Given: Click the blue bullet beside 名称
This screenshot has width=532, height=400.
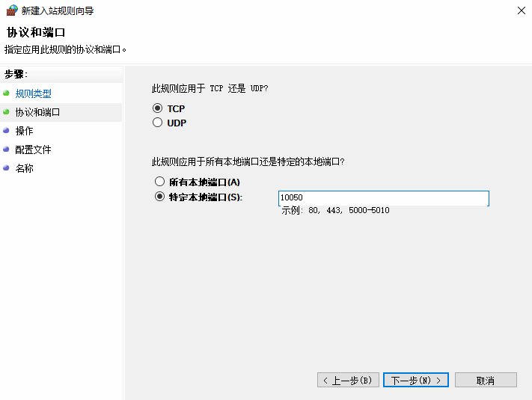Looking at the screenshot, I should [x=6, y=167].
